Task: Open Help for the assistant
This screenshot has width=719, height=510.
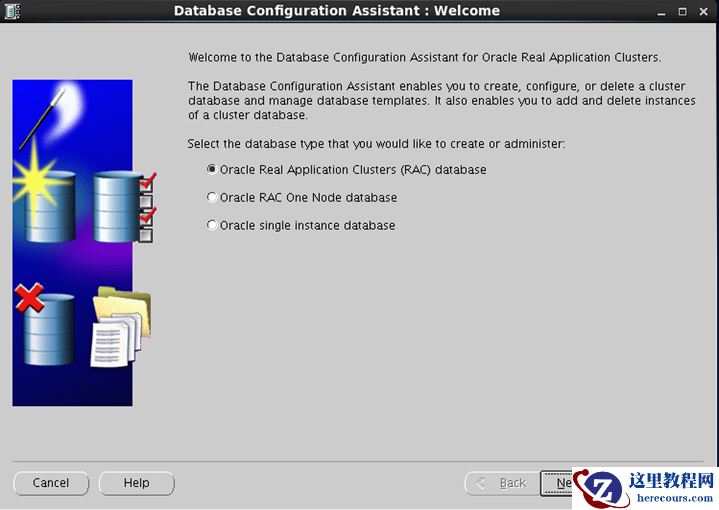Action: click(x=137, y=483)
